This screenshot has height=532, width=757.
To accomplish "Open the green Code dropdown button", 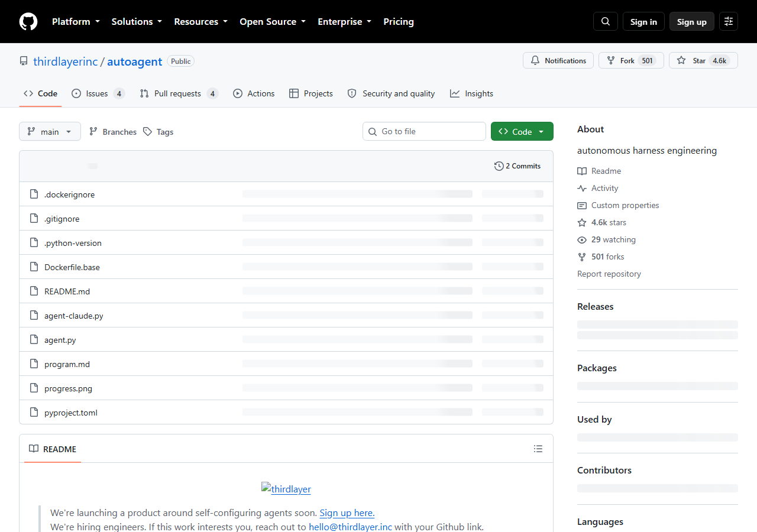I will (x=522, y=132).
